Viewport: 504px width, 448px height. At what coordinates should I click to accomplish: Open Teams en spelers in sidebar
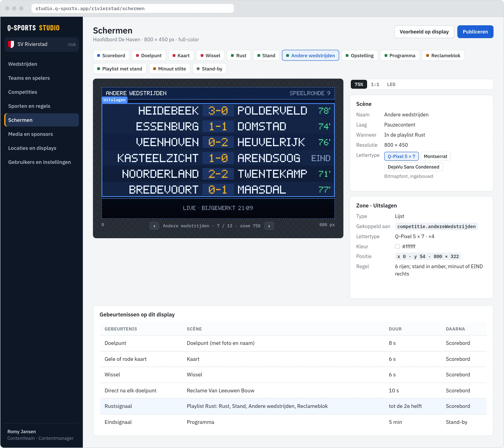[x=41, y=78]
